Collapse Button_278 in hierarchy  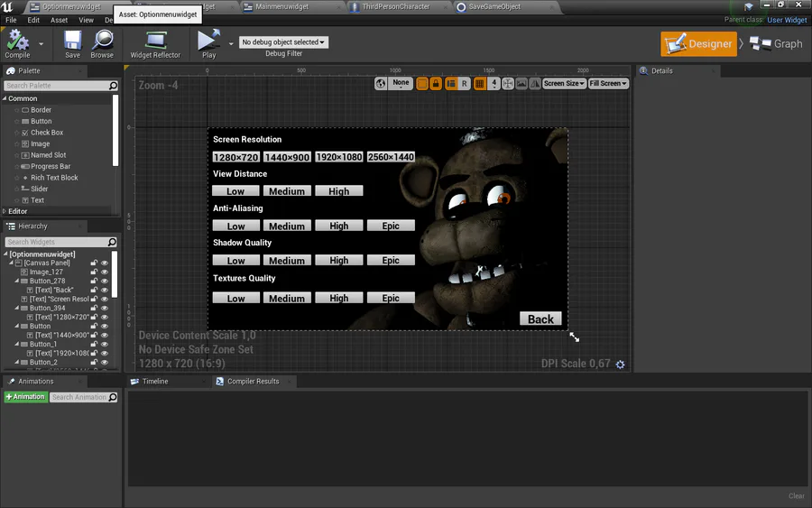click(16, 281)
